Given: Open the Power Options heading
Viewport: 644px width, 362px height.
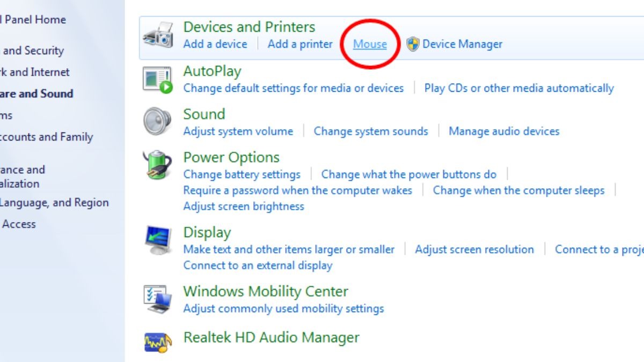Looking at the screenshot, I should 231,157.
